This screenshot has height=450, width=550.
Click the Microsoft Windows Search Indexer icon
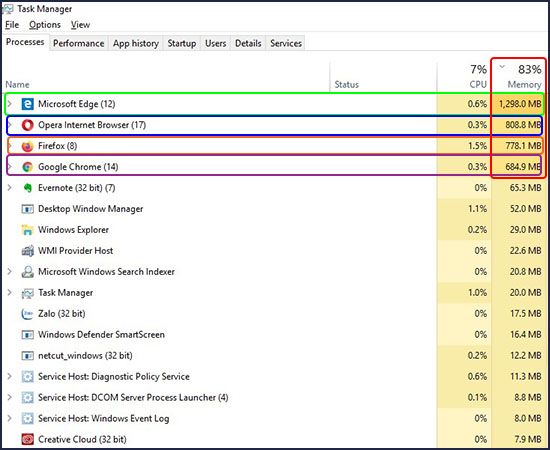coord(27,272)
